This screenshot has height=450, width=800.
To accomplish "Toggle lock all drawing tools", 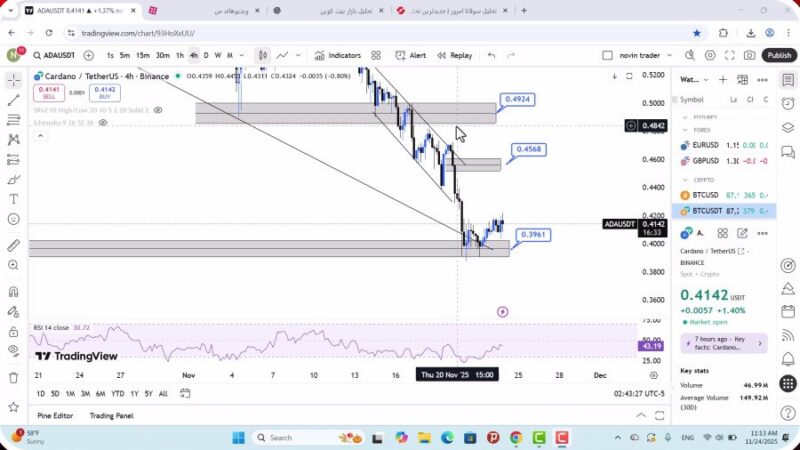I will [x=14, y=331].
